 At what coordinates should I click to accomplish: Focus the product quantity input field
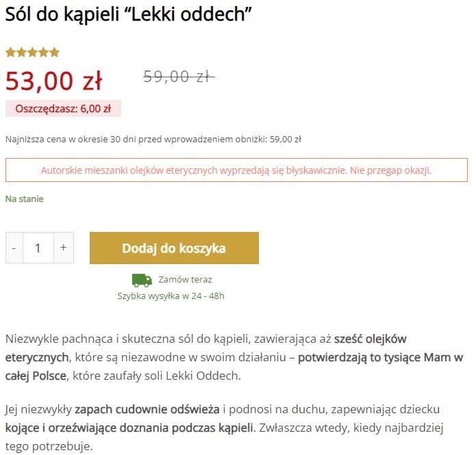38,248
